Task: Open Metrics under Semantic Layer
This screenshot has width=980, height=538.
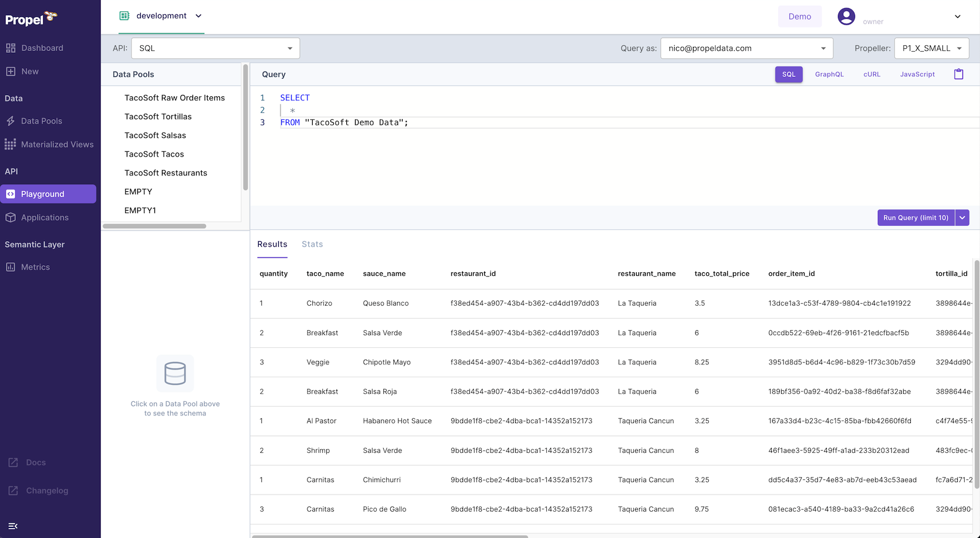Action: [35, 266]
